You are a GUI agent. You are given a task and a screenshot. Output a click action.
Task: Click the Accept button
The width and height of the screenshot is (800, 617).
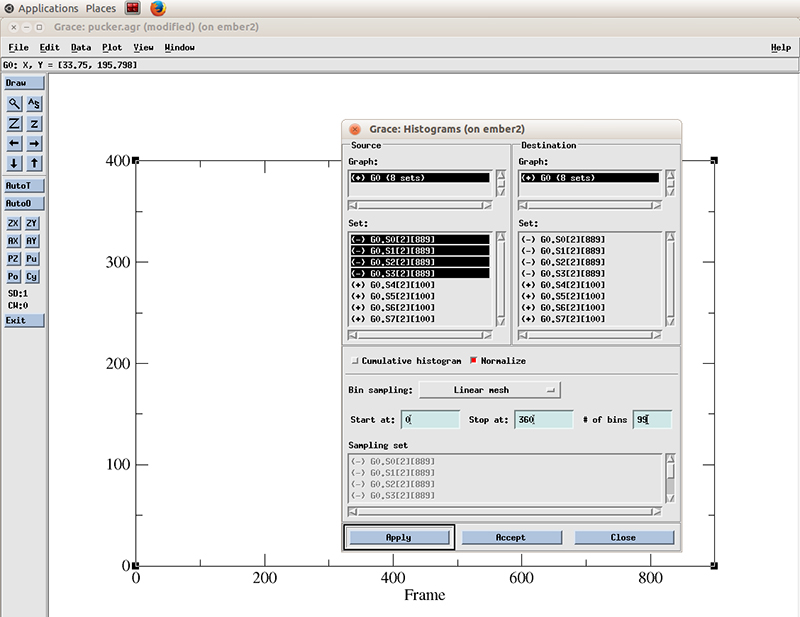click(x=510, y=537)
